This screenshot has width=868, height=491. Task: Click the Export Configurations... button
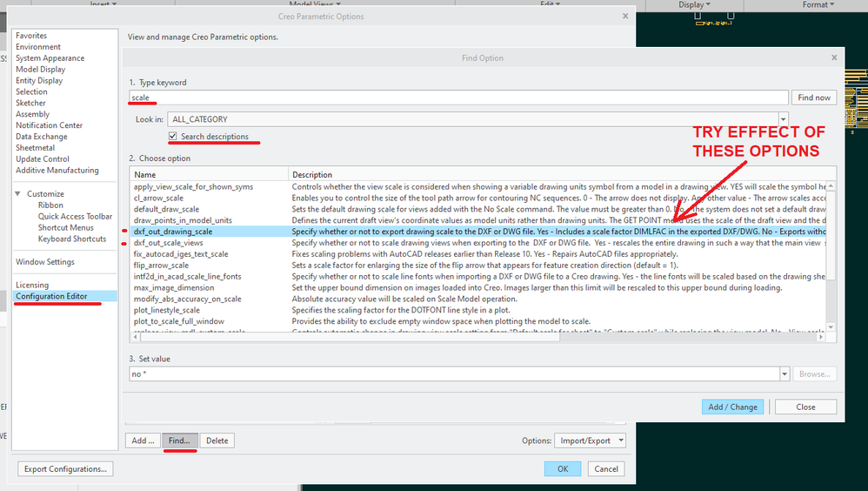click(65, 469)
